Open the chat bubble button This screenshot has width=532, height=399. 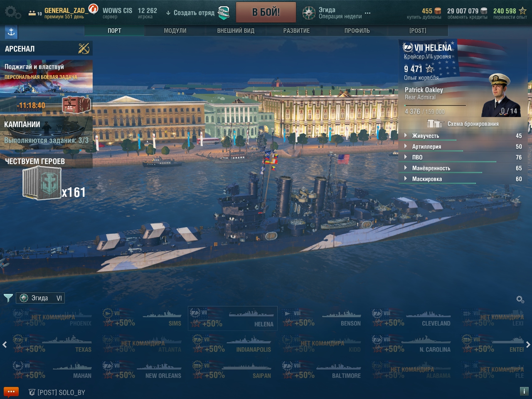(x=11, y=392)
